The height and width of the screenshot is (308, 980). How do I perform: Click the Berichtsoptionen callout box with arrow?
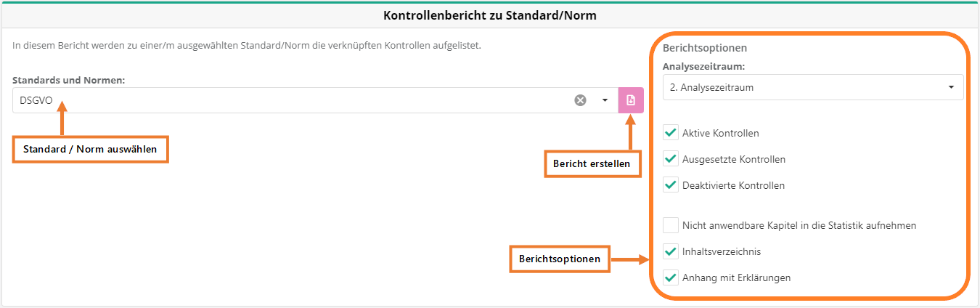pyautogui.click(x=560, y=259)
